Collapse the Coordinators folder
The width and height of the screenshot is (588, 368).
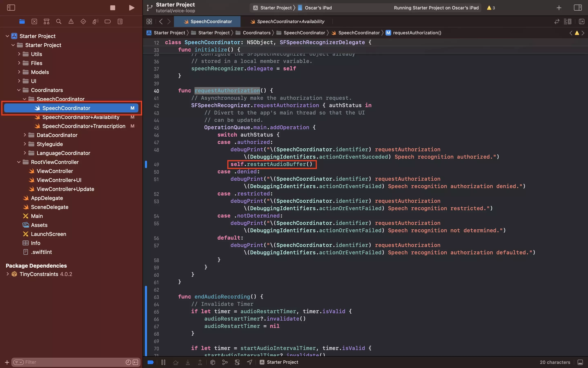[19, 90]
